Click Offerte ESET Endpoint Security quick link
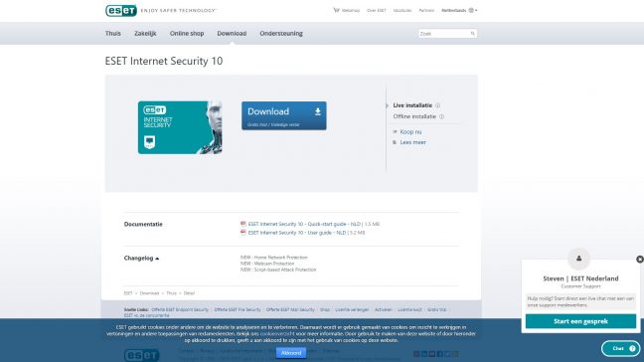 180,310
